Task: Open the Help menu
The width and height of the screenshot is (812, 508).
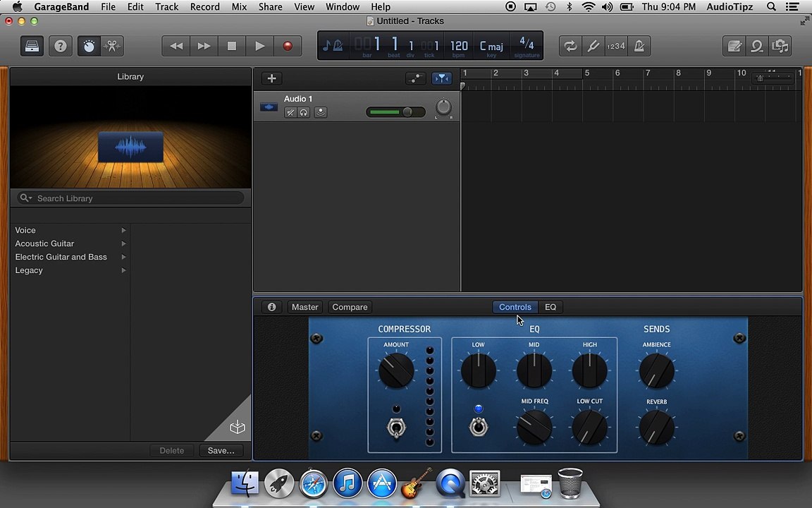Action: pos(381,7)
